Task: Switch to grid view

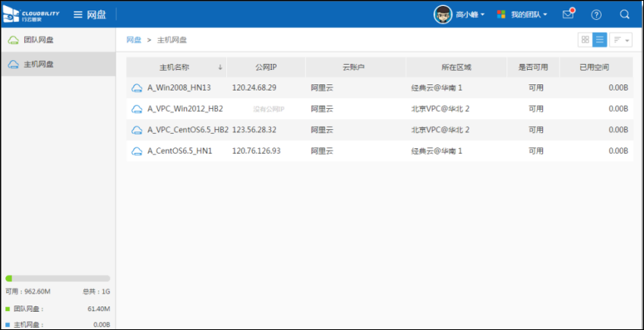Action: (586, 40)
